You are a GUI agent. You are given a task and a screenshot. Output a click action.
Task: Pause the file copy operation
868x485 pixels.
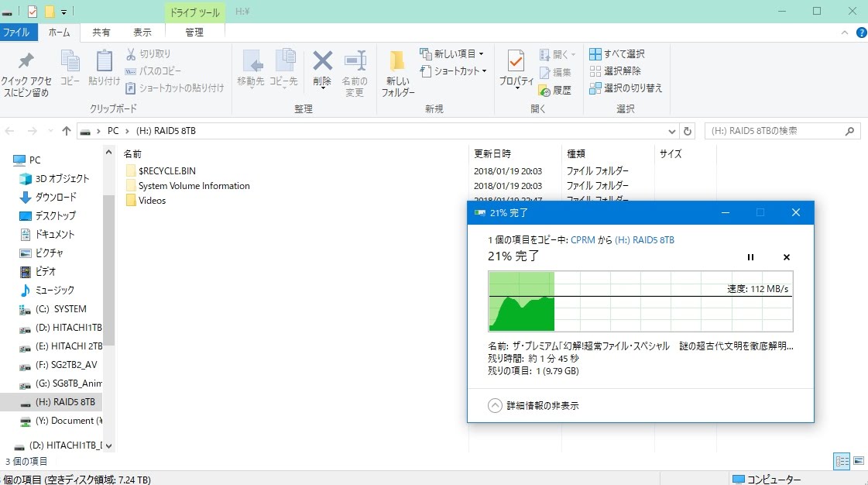pyautogui.click(x=750, y=257)
